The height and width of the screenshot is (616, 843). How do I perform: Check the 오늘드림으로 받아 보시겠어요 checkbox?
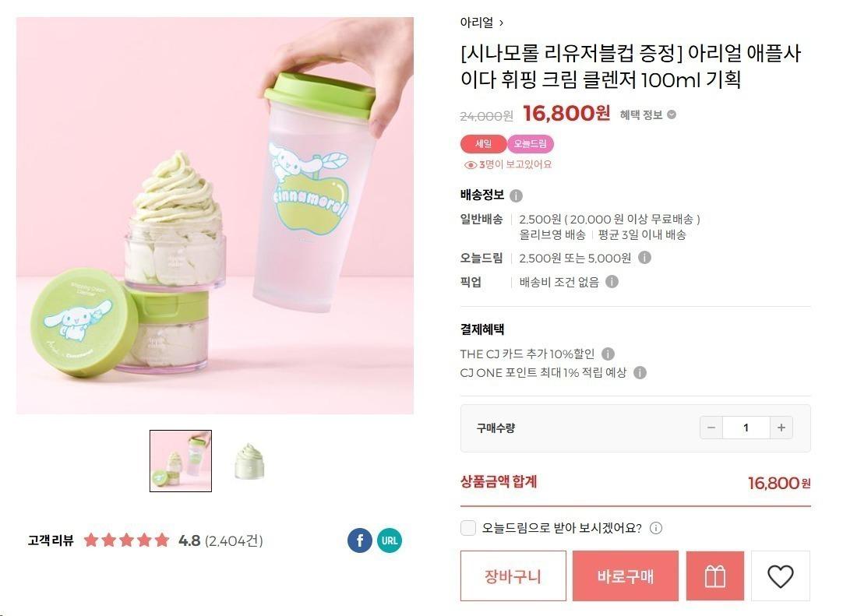(468, 528)
